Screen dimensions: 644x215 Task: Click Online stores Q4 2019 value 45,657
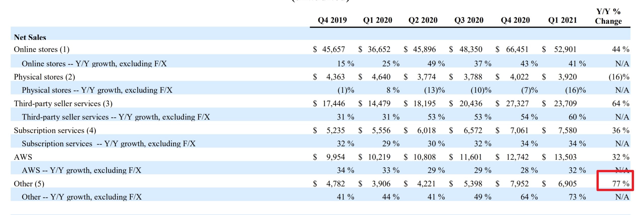(333, 49)
